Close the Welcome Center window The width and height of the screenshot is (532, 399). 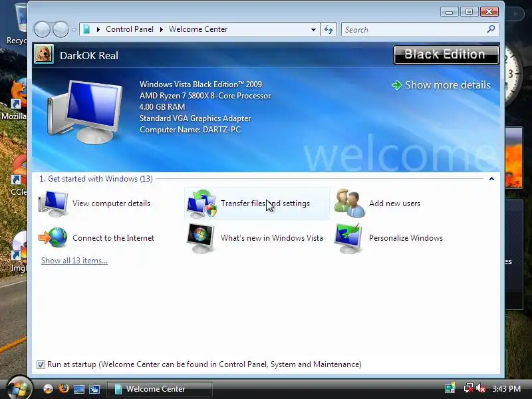coord(489,12)
